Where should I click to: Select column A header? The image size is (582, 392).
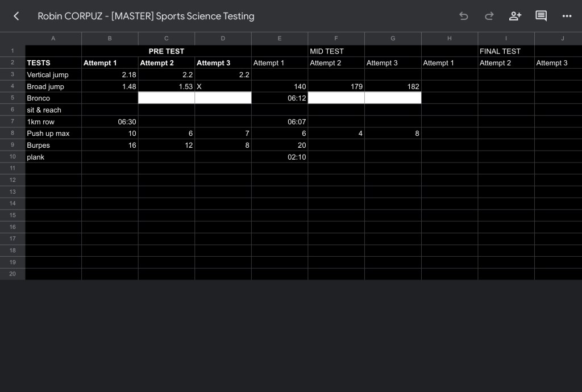tap(53, 39)
